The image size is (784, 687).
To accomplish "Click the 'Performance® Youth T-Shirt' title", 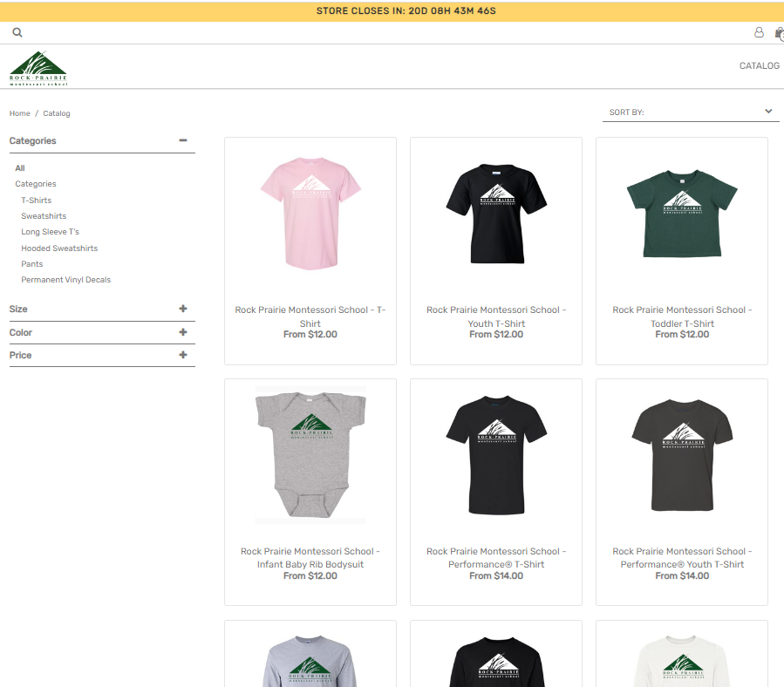I will [682, 557].
